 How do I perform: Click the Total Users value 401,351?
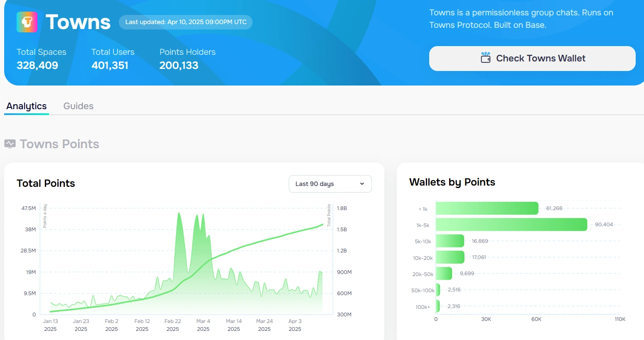pos(110,65)
